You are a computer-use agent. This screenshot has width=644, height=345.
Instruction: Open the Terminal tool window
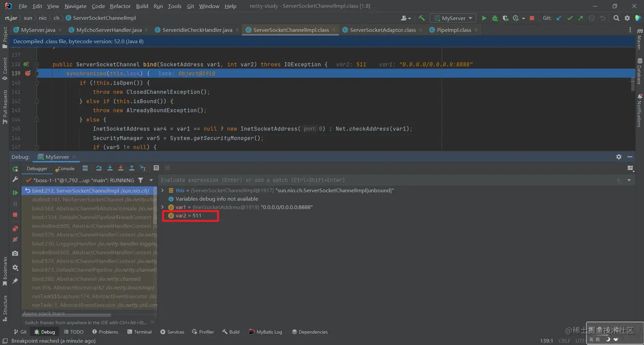pyautogui.click(x=139, y=332)
